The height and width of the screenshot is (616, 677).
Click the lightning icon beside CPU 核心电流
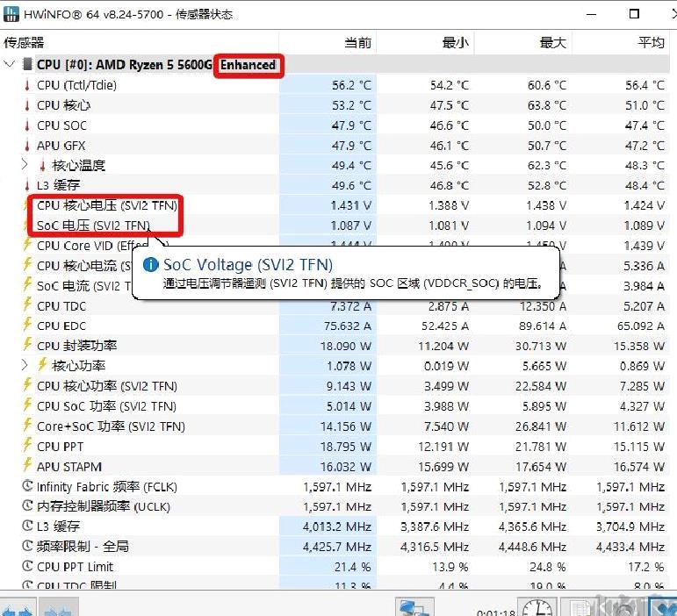pyautogui.click(x=27, y=264)
